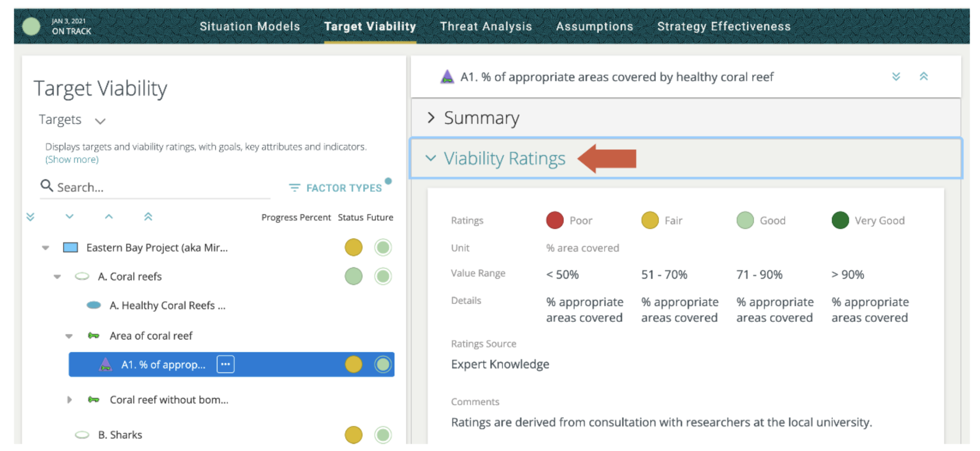Click the FACTOR TYPES filter icon
This screenshot has width=980, height=451.
295,188
